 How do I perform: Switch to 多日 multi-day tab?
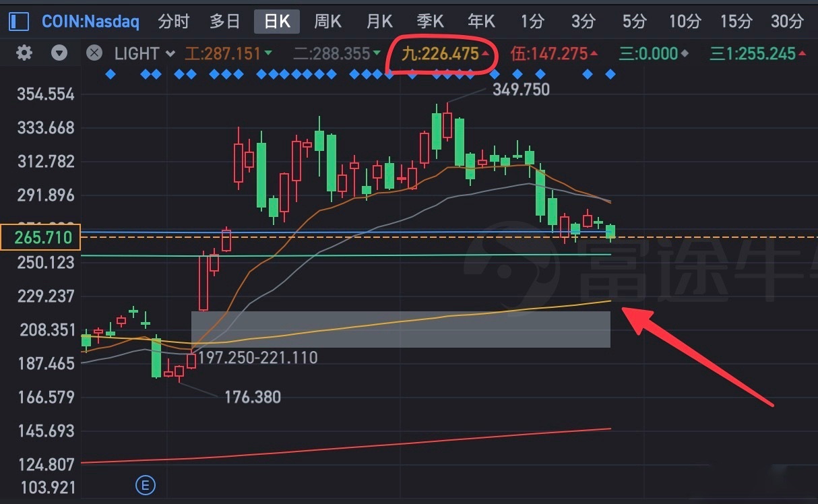[x=224, y=22]
